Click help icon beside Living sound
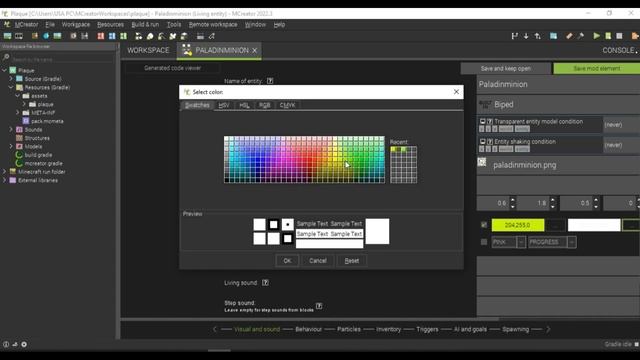This screenshot has height=360, width=640. 265,282
